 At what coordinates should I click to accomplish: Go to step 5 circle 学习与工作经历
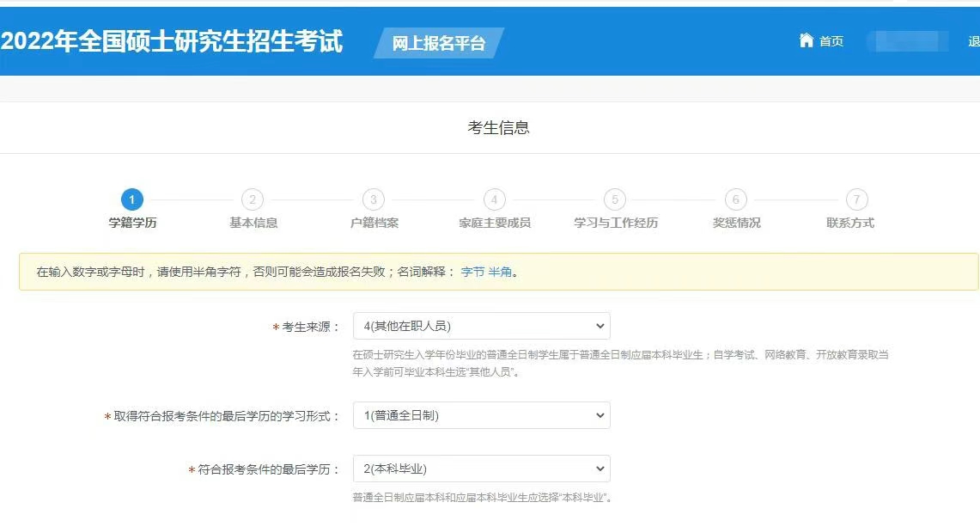point(615,200)
